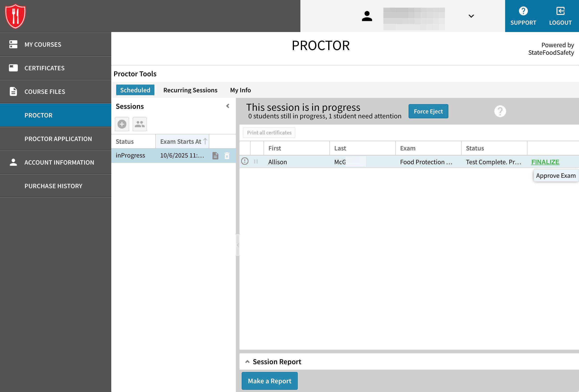Screen dimensions: 579x392
Task: Delete the inProgress session with trash icon
Action: [x=227, y=156]
